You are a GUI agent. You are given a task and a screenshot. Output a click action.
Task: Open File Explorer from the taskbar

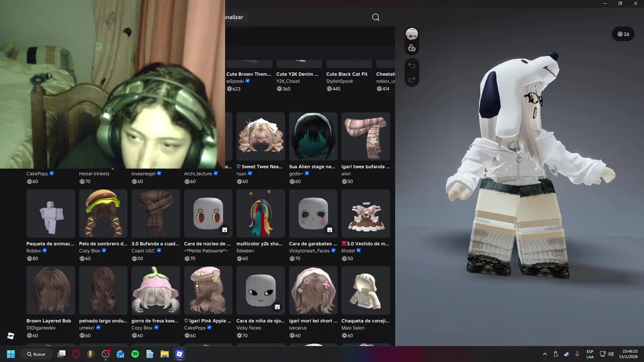pyautogui.click(x=165, y=354)
